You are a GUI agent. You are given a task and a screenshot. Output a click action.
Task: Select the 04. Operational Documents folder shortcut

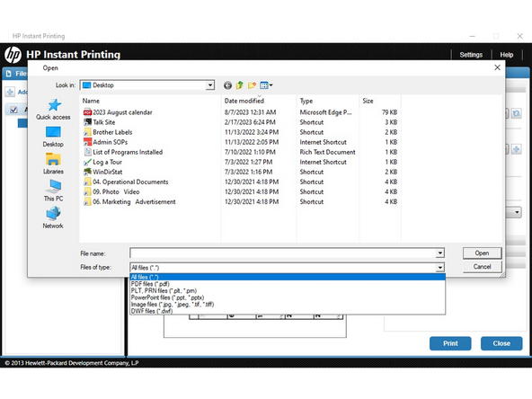(126, 182)
